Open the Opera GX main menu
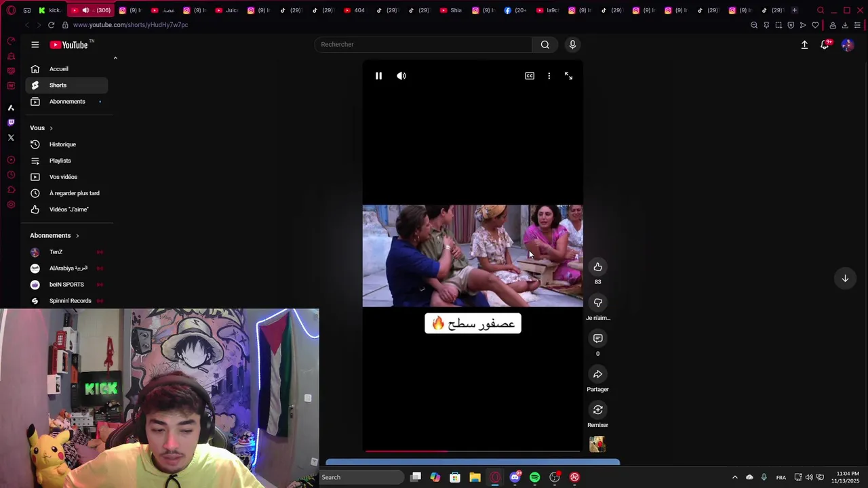This screenshot has height=488, width=868. [x=11, y=10]
